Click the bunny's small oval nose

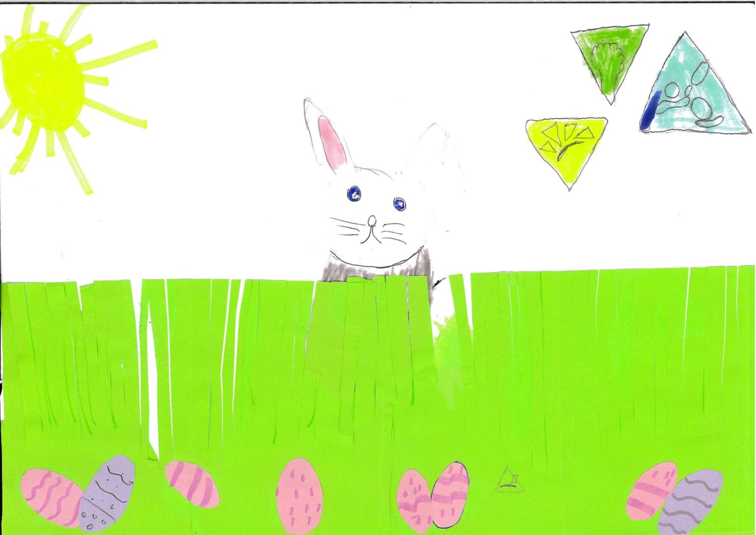click(372, 221)
